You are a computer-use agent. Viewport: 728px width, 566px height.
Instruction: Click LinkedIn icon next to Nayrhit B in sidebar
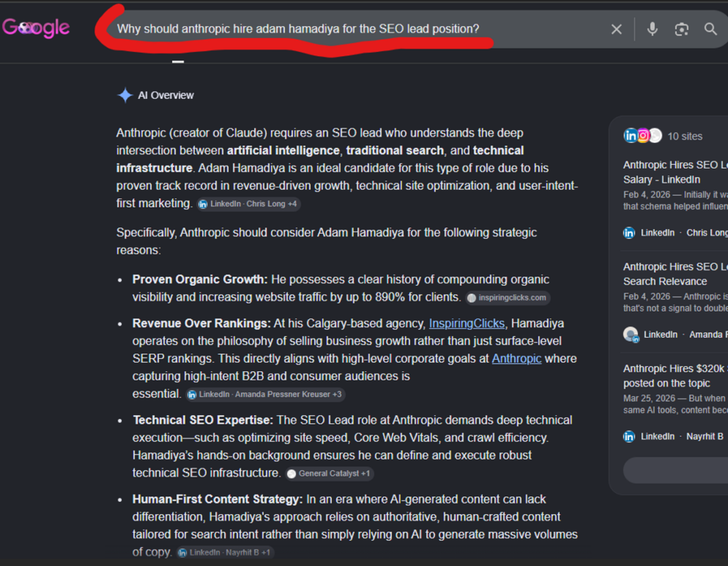point(629,437)
